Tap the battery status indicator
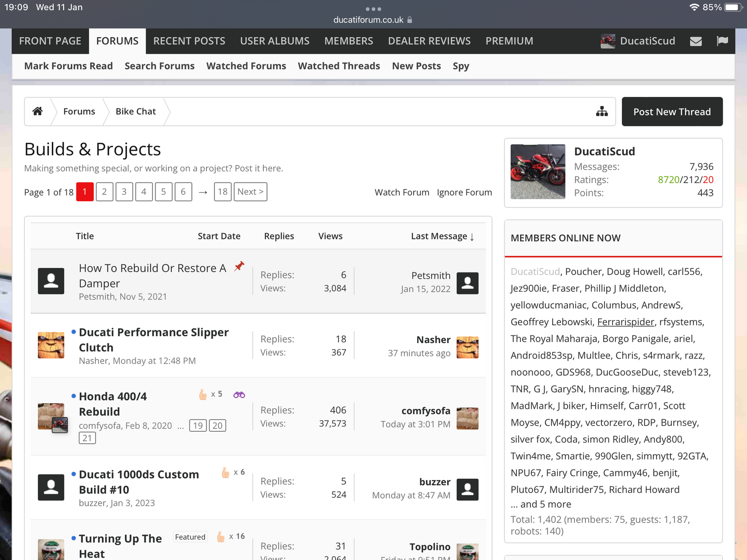Image resolution: width=747 pixels, height=560 pixels. click(x=733, y=7)
